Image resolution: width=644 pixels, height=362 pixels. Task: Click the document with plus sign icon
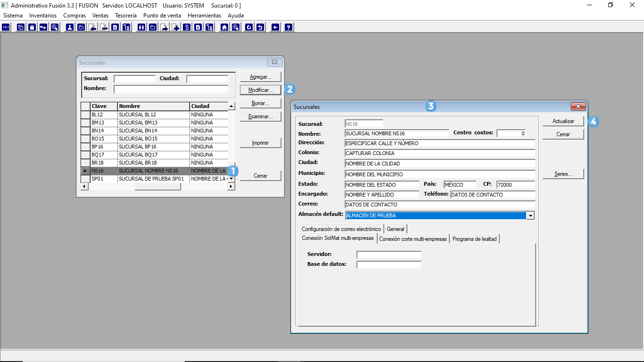(x=175, y=27)
